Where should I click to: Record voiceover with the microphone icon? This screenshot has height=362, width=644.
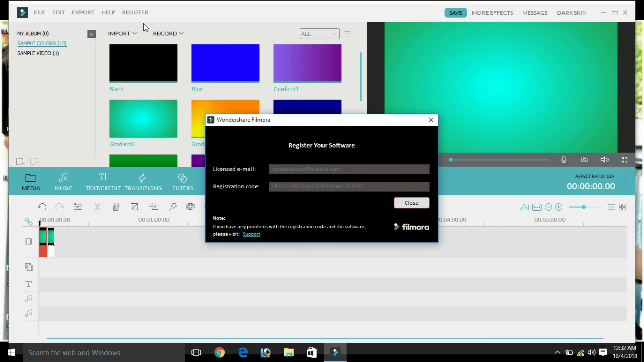pos(564,160)
